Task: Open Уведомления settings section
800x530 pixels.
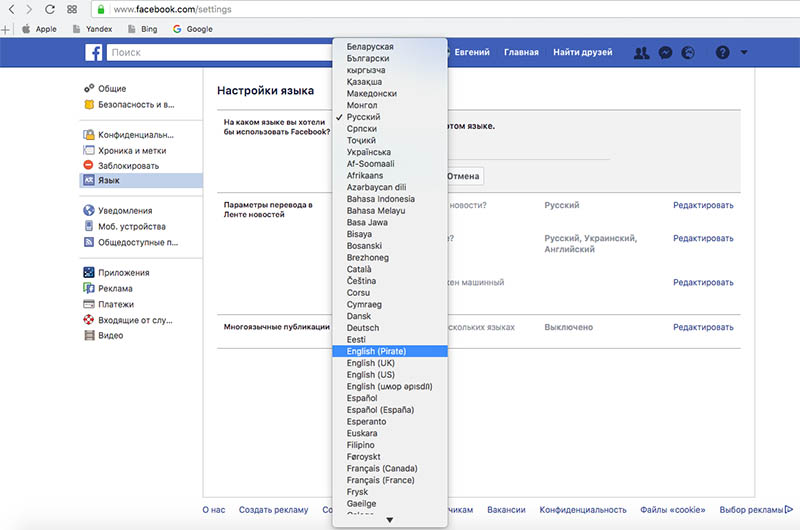Action: (118, 210)
